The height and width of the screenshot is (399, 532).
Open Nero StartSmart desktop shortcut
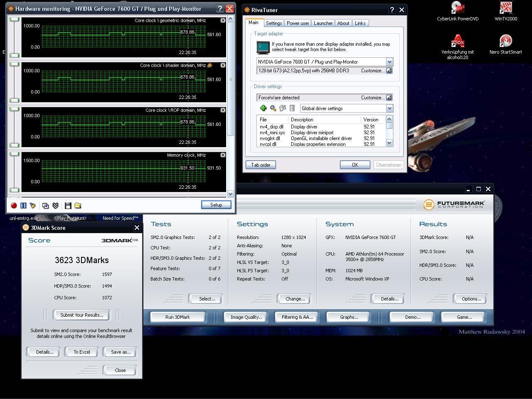pyautogui.click(x=506, y=44)
